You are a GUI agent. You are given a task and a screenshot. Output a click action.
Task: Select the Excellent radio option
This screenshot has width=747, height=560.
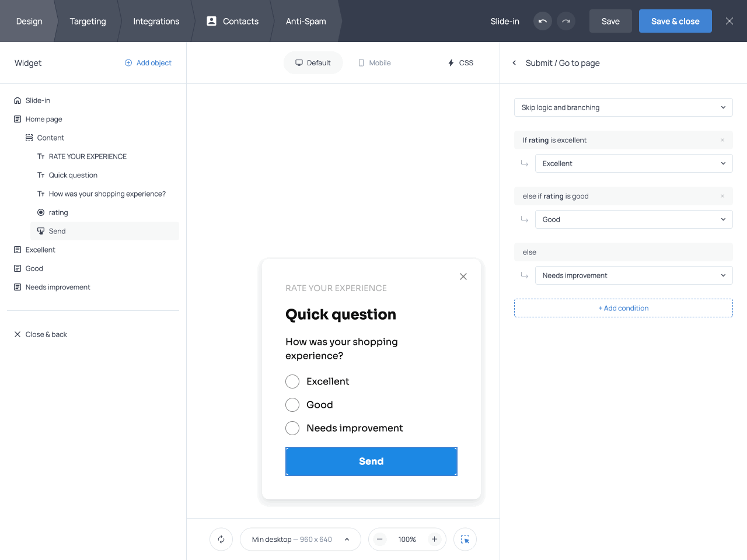coord(292,381)
